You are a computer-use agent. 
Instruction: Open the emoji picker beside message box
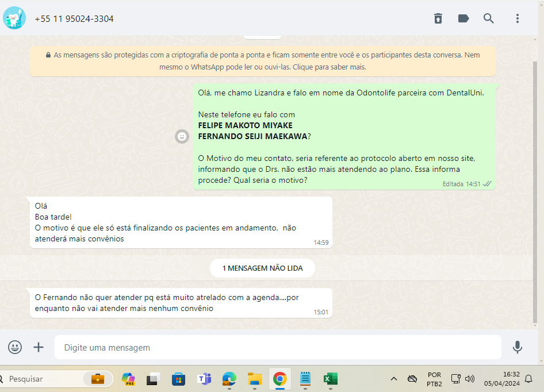(15, 347)
